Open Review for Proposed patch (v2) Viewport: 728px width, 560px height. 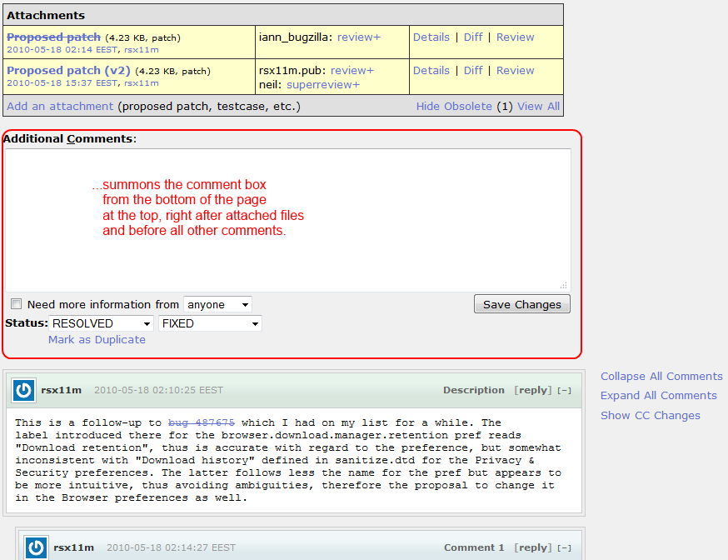coord(515,71)
